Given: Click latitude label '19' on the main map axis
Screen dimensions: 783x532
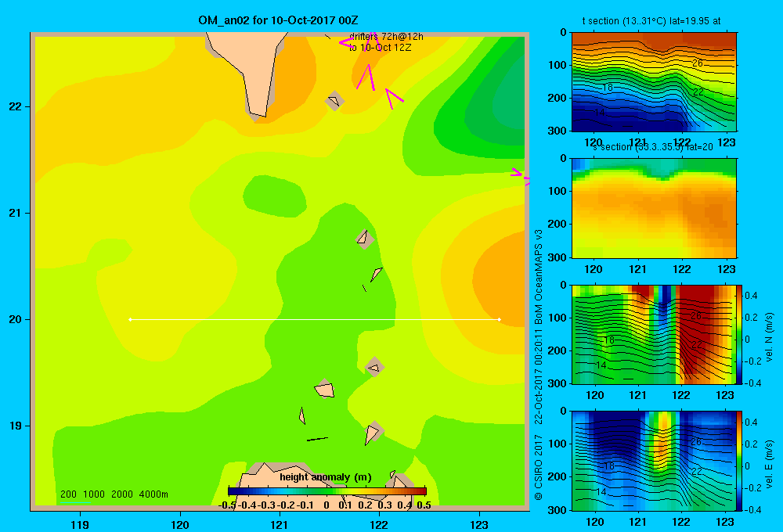Looking at the screenshot, I should click(16, 426).
